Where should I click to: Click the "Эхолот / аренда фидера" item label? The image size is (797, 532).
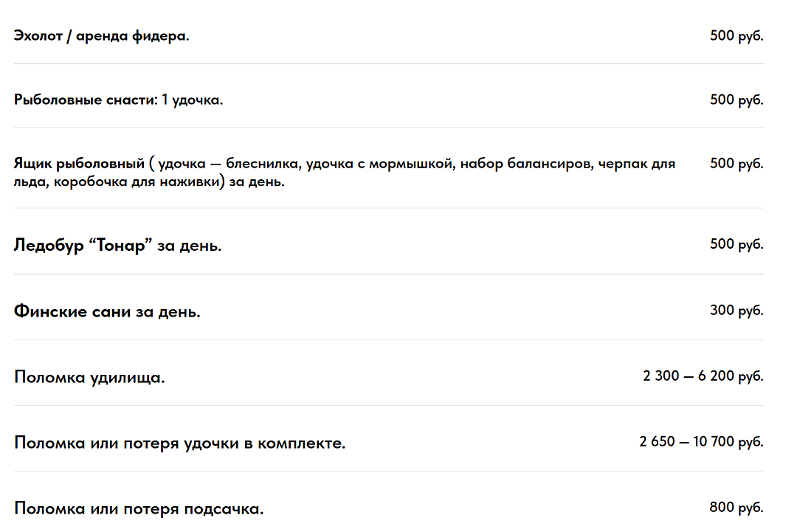pos(101,35)
